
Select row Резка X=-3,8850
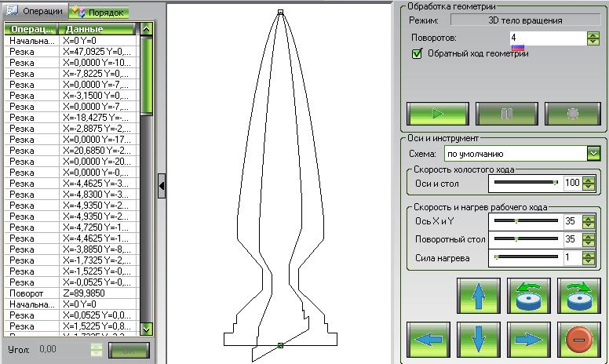click(71, 249)
